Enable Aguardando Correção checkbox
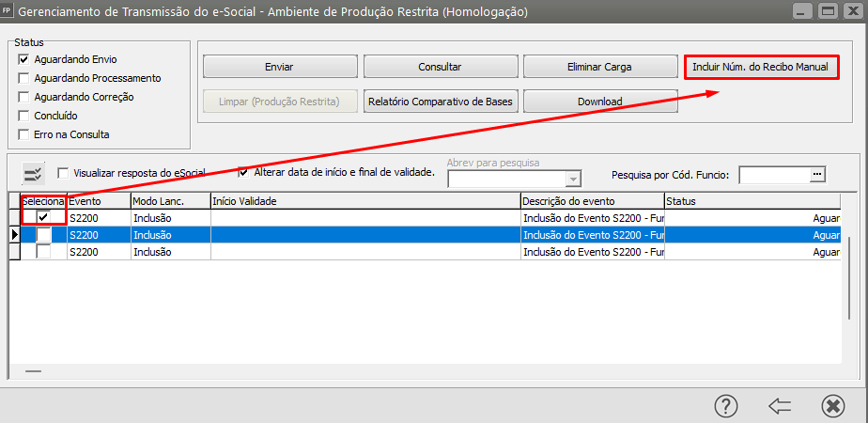Image resolution: width=868 pixels, height=423 pixels. [23, 97]
